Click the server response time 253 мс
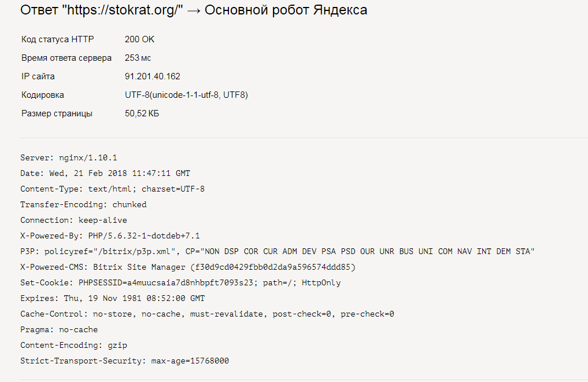Viewport: 588px width, 382px height. tap(138, 58)
